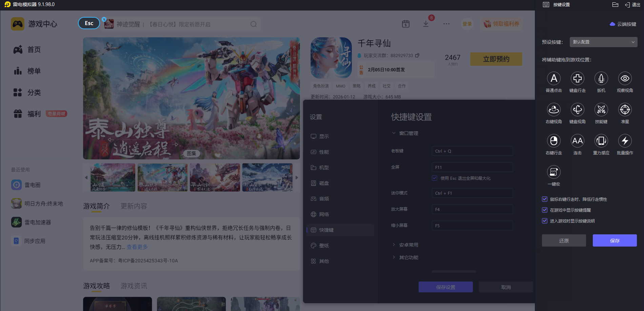Click the 迷你模式 Ctrl + F1 shortcut field
The image size is (644, 311).
(x=472, y=193)
